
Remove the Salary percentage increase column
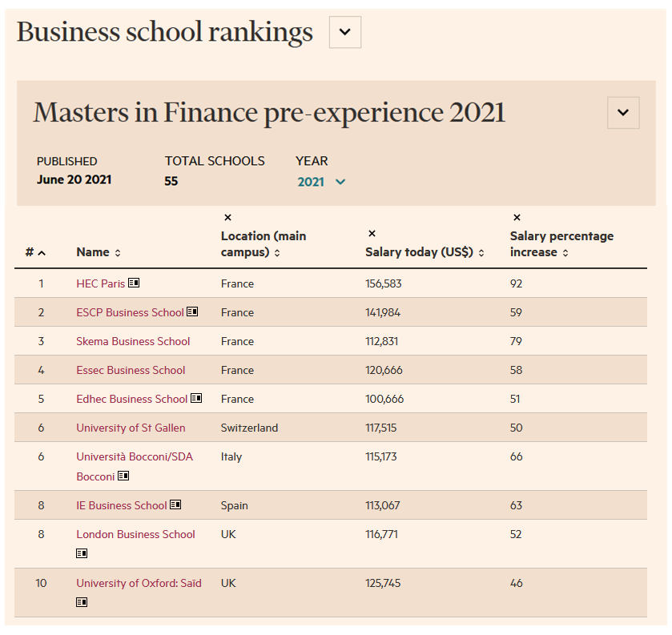pos(517,217)
